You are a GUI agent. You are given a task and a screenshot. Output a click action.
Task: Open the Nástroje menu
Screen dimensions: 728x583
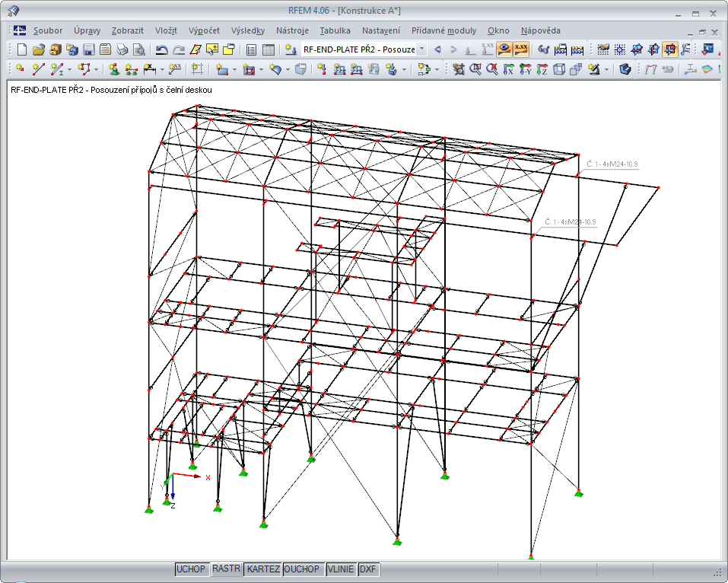click(x=292, y=30)
